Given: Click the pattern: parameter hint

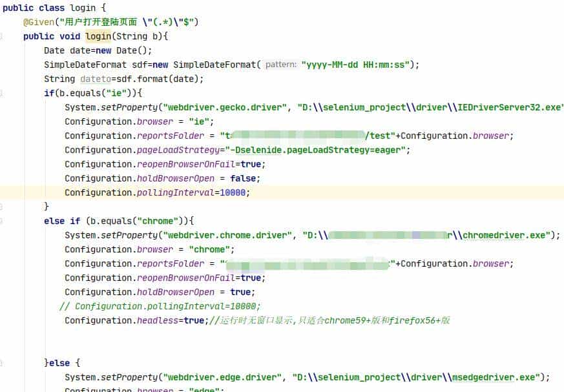Looking at the screenshot, I should tap(281, 65).
